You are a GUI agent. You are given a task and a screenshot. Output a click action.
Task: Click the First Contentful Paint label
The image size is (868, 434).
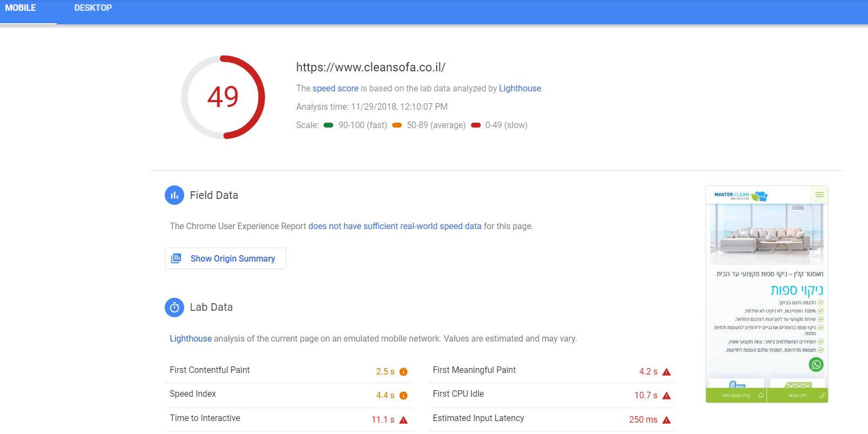click(x=210, y=370)
